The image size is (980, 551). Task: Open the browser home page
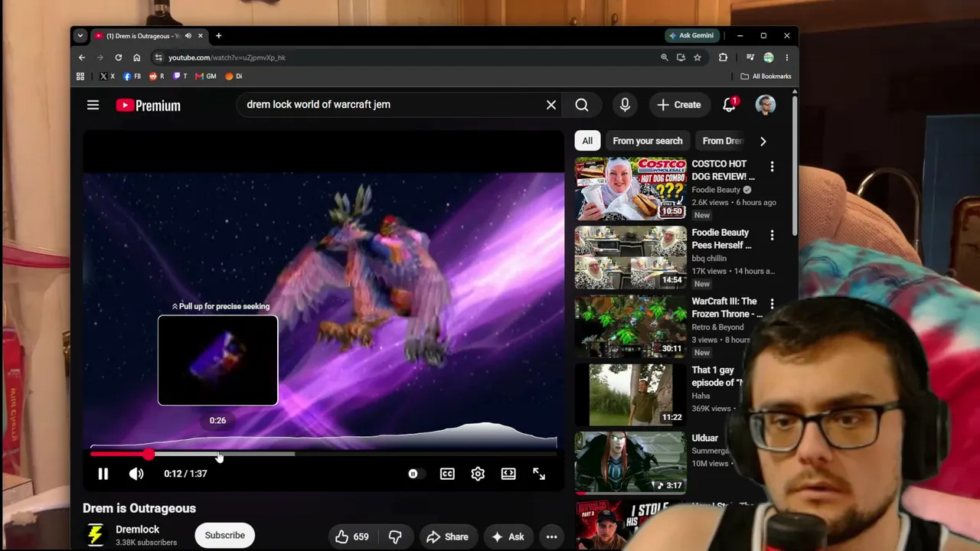pos(136,57)
